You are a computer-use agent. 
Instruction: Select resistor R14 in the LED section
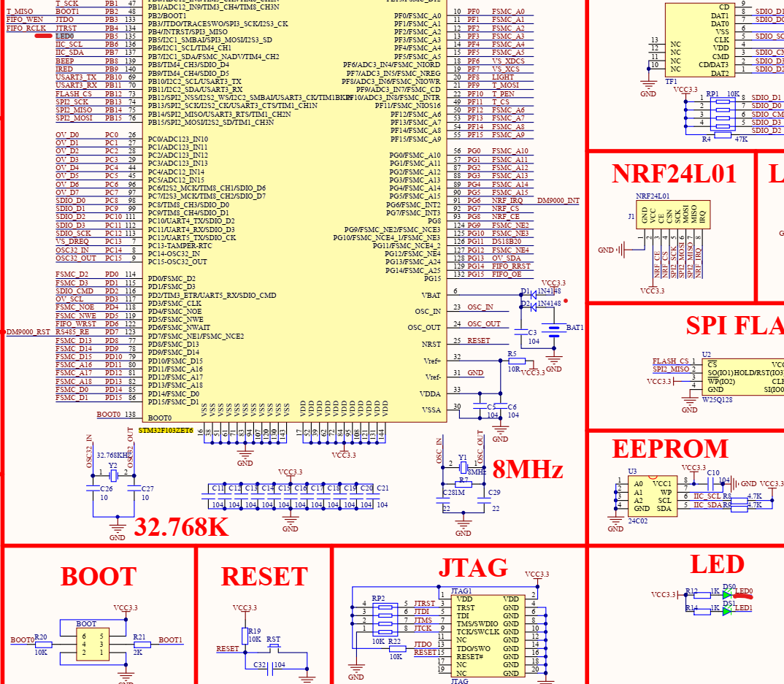point(702,612)
